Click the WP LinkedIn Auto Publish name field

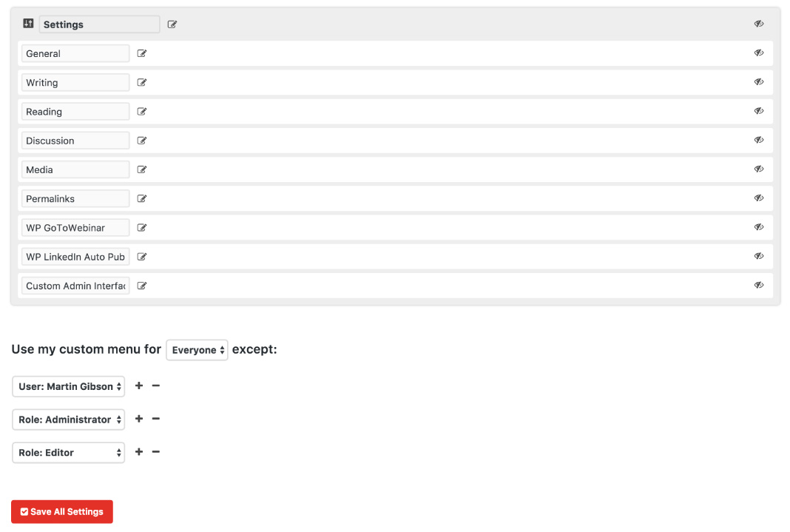(x=75, y=257)
